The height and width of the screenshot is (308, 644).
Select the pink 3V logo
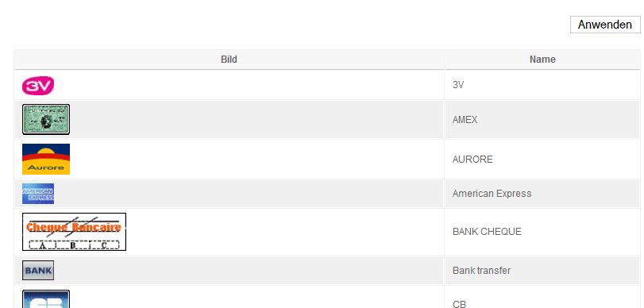pos(38,86)
